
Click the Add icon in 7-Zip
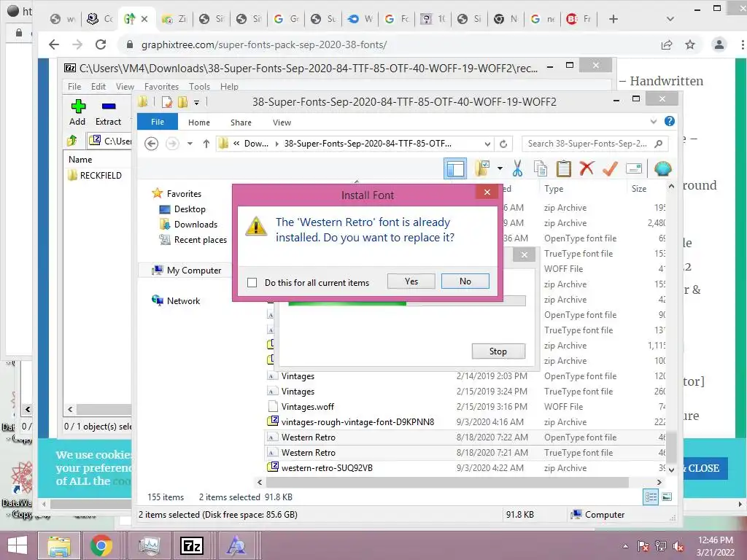coord(77,106)
